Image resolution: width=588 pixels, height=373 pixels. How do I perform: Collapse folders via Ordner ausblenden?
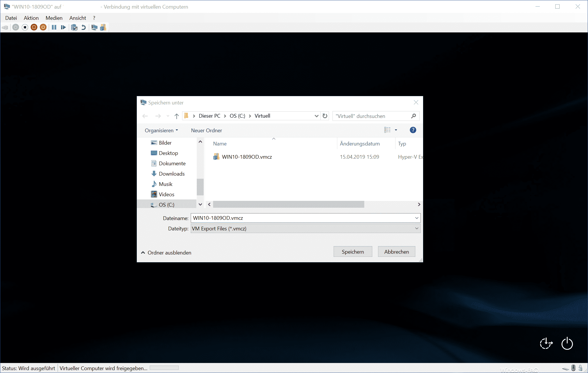click(x=166, y=252)
